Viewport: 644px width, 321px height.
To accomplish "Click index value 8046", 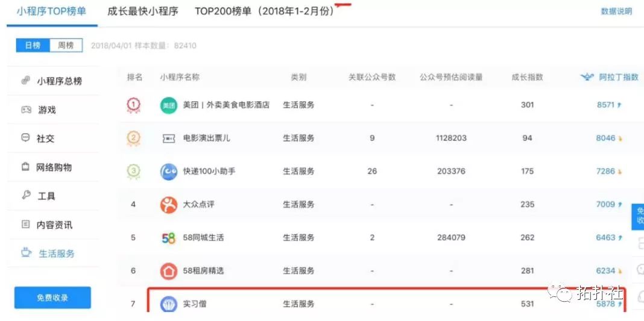I will pyautogui.click(x=606, y=138).
